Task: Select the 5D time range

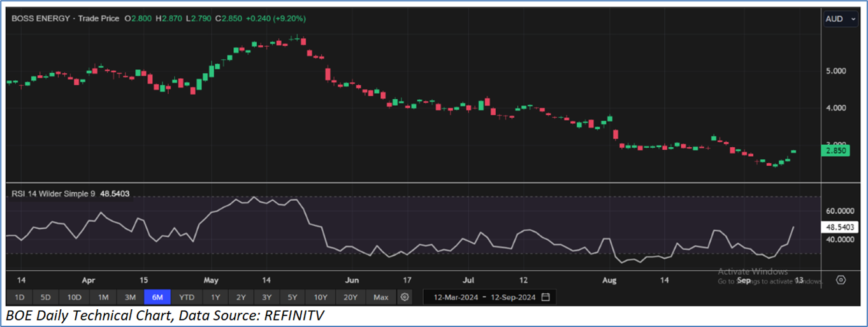Action: [46, 297]
